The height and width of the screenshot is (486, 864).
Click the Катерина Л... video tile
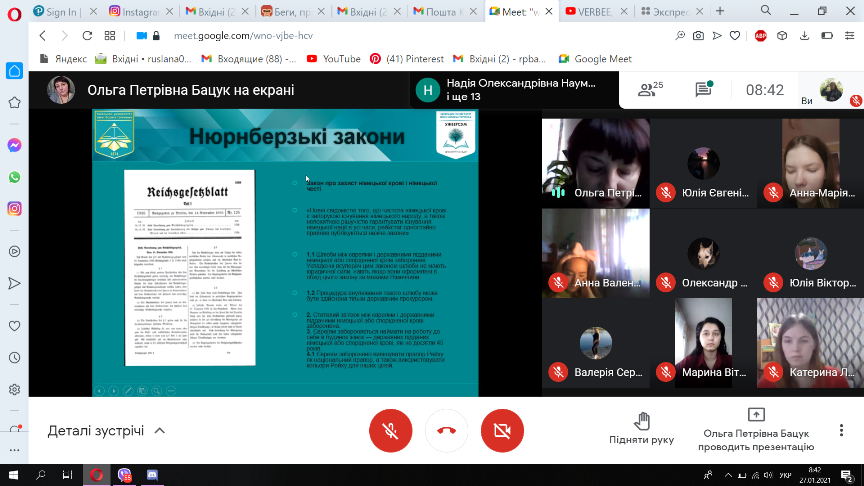(x=811, y=343)
